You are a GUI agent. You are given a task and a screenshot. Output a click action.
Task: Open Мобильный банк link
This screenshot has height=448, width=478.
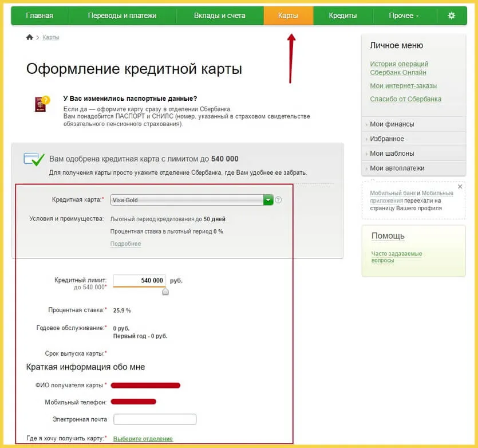tap(393, 193)
